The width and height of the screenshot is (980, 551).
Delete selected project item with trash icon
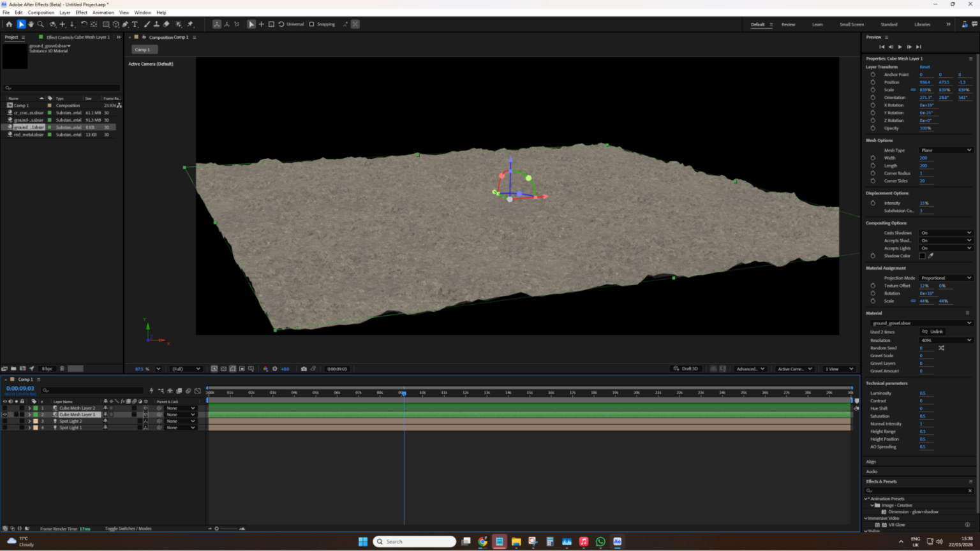pos(62,369)
